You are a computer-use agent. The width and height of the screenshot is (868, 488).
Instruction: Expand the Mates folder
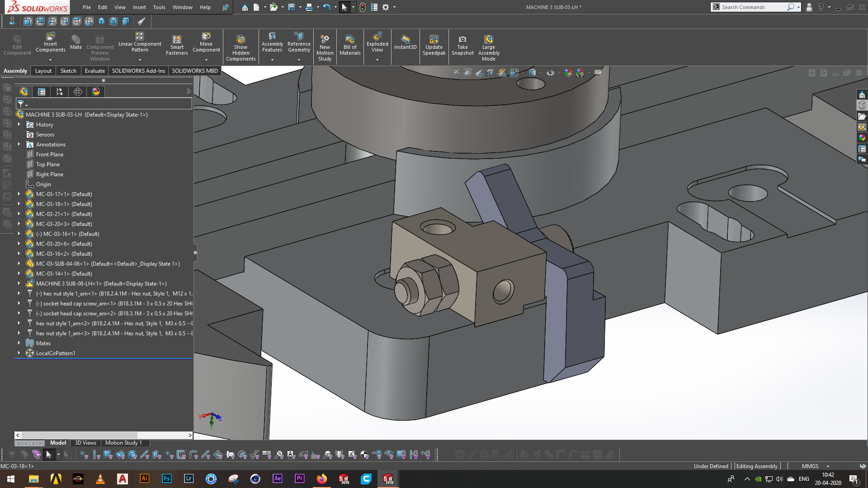pos(19,343)
